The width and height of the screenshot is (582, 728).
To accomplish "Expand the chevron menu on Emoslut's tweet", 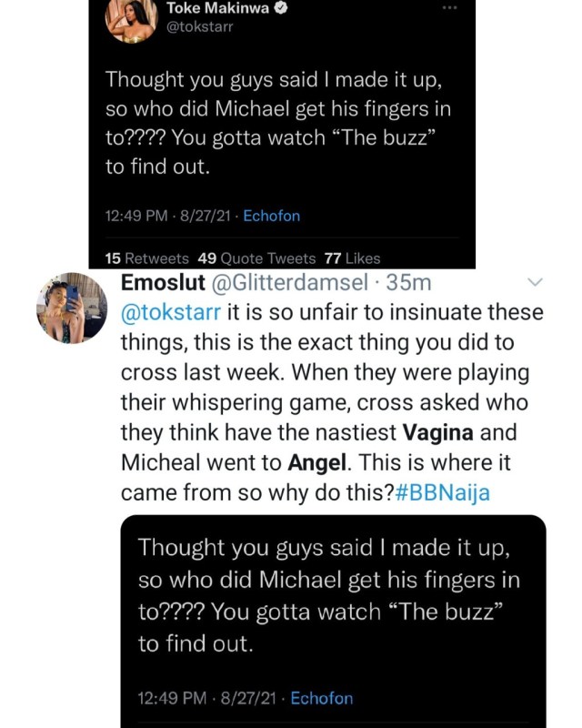I will pos(535,282).
